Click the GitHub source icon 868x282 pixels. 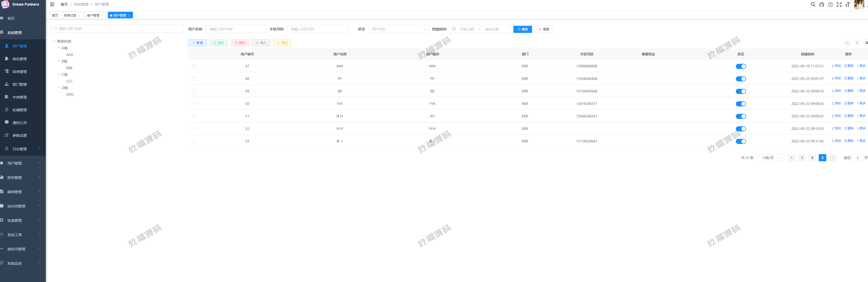tap(821, 5)
